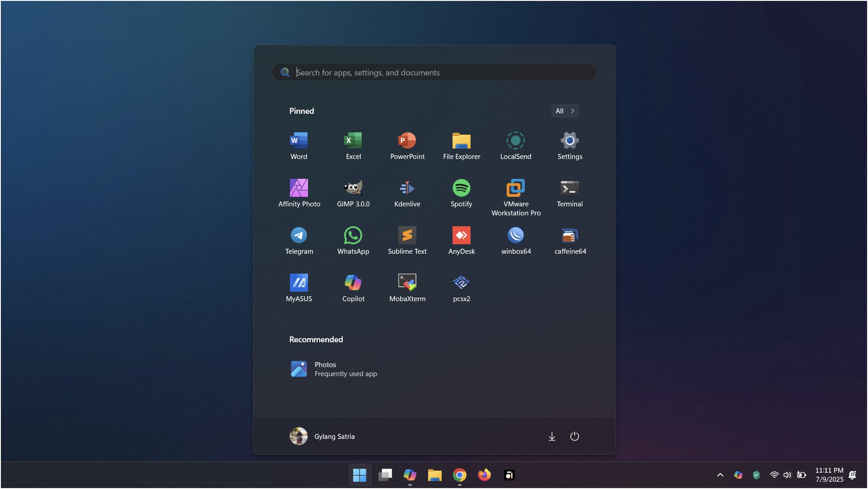This screenshot has width=868, height=489.
Task: Switch to Google Chrome on the taskbar
Action: pos(460,475)
